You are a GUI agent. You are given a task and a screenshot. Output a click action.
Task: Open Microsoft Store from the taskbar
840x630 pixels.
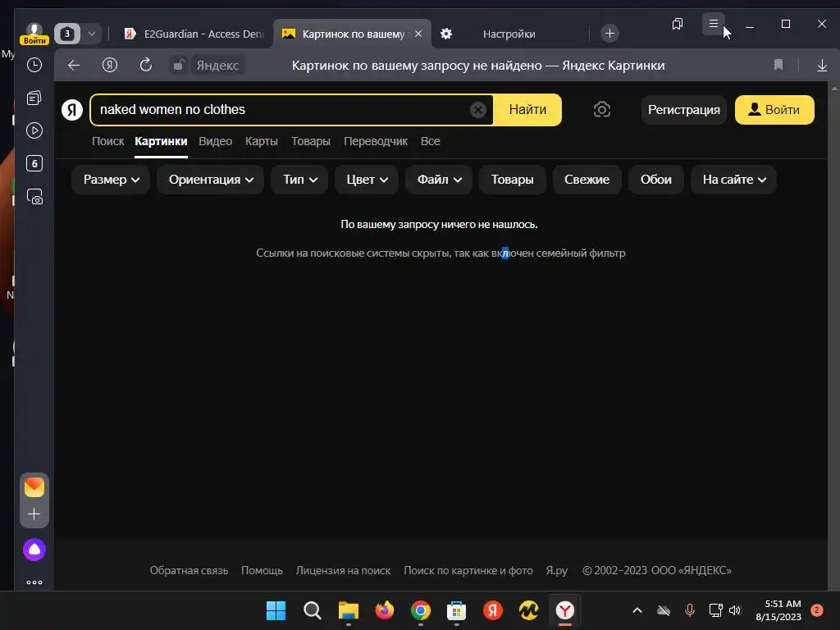tap(456, 610)
